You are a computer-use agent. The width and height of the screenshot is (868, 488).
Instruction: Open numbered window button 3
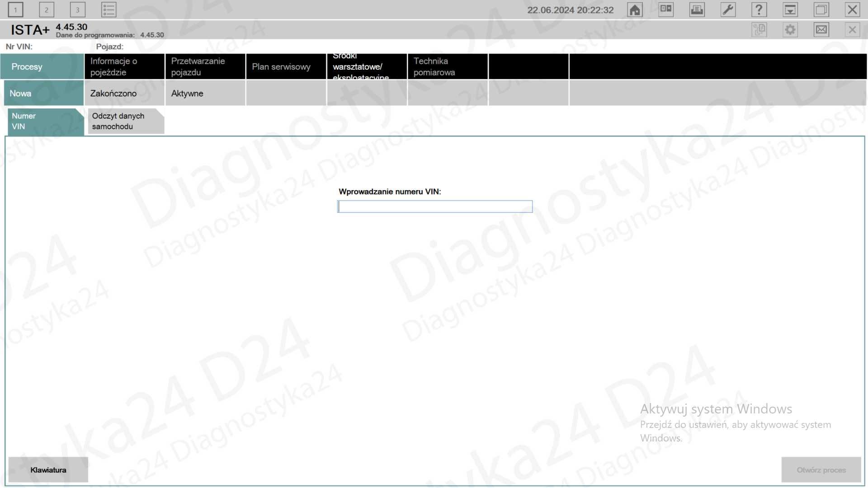(78, 9)
